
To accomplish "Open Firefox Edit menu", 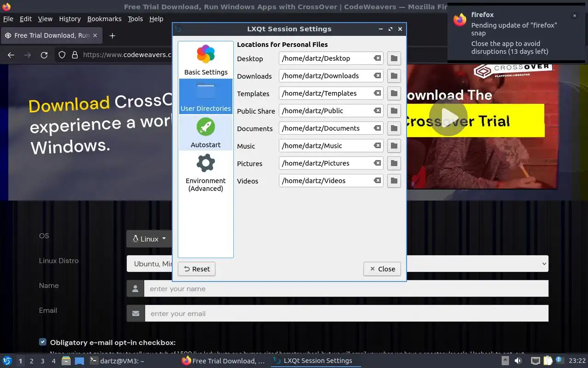I will (x=26, y=19).
